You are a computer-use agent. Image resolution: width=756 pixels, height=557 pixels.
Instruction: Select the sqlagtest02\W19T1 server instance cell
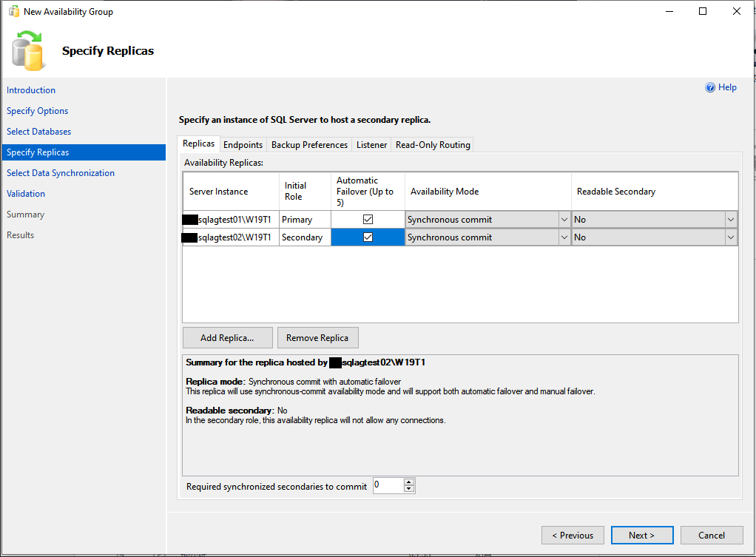pos(231,237)
